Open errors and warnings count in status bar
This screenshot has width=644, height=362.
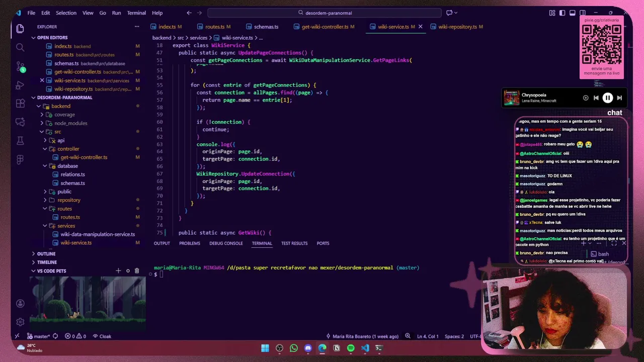(75, 336)
